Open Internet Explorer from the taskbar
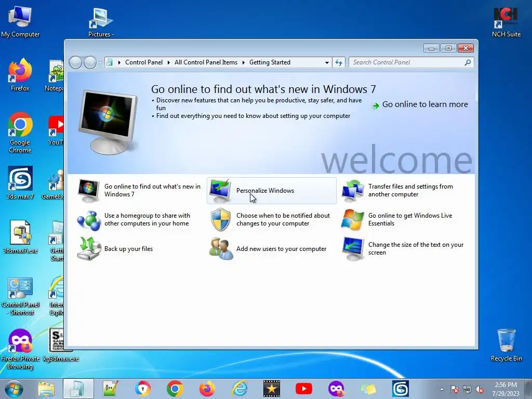Image resolution: width=532 pixels, height=399 pixels. (x=240, y=389)
